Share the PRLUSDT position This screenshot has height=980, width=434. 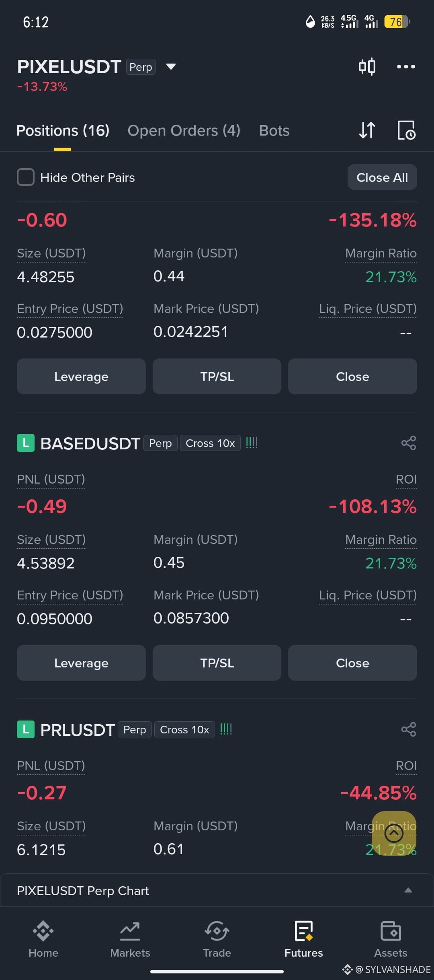point(409,729)
